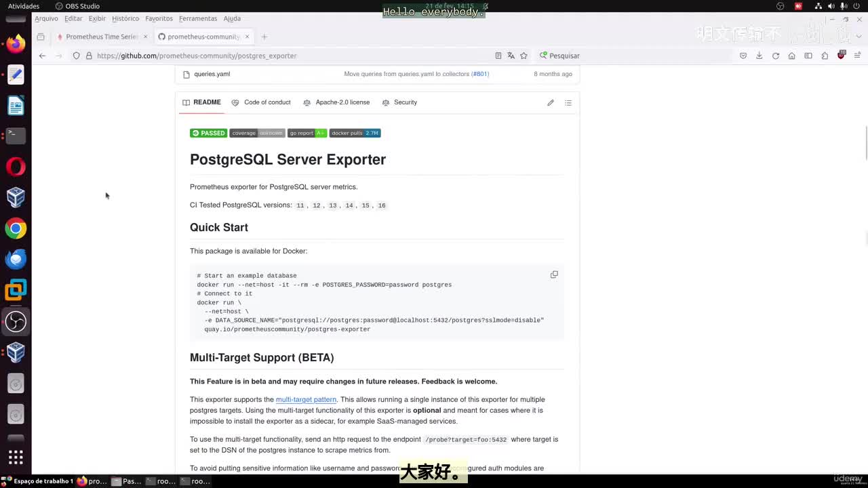Open the microphone indicator in the top bar
Viewport: 868px width, 488px height.
(844, 6)
